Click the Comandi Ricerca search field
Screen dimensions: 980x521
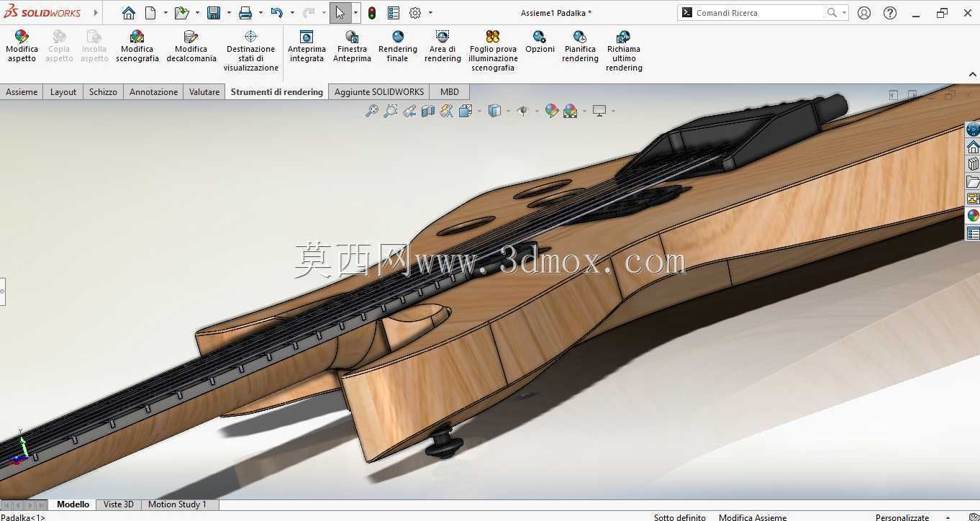pos(761,13)
